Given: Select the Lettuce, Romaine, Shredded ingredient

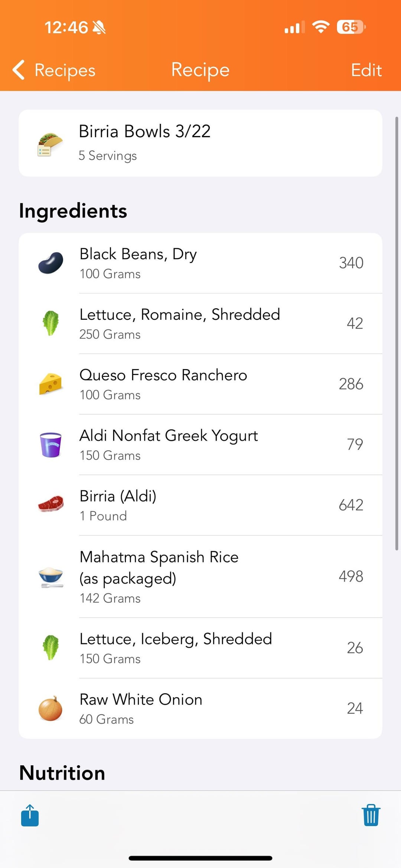Looking at the screenshot, I should click(200, 323).
